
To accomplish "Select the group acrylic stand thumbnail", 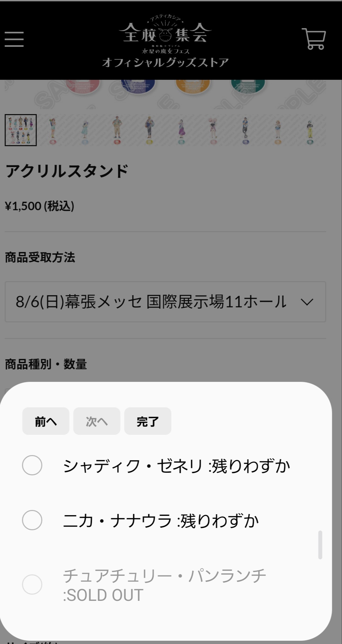I will (x=21, y=130).
